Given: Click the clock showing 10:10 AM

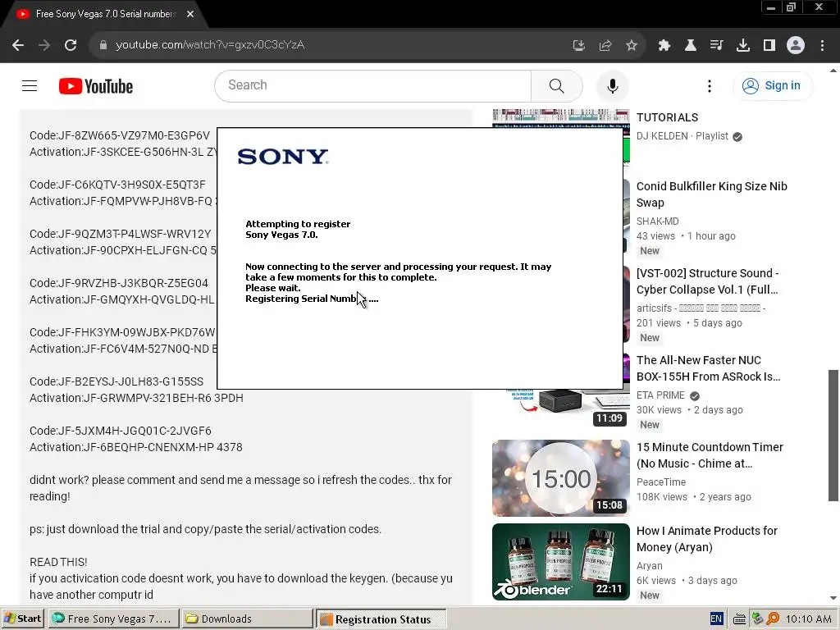Looking at the screenshot, I should click(808, 619).
